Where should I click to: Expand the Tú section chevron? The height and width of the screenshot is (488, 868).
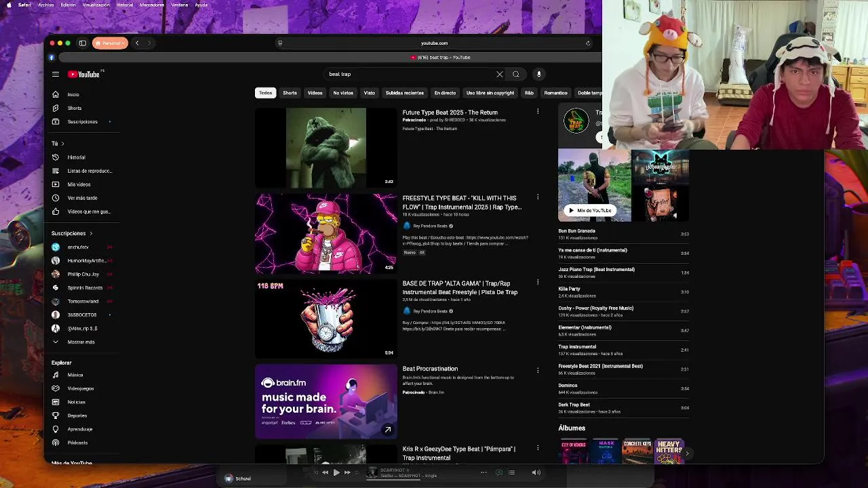point(62,144)
